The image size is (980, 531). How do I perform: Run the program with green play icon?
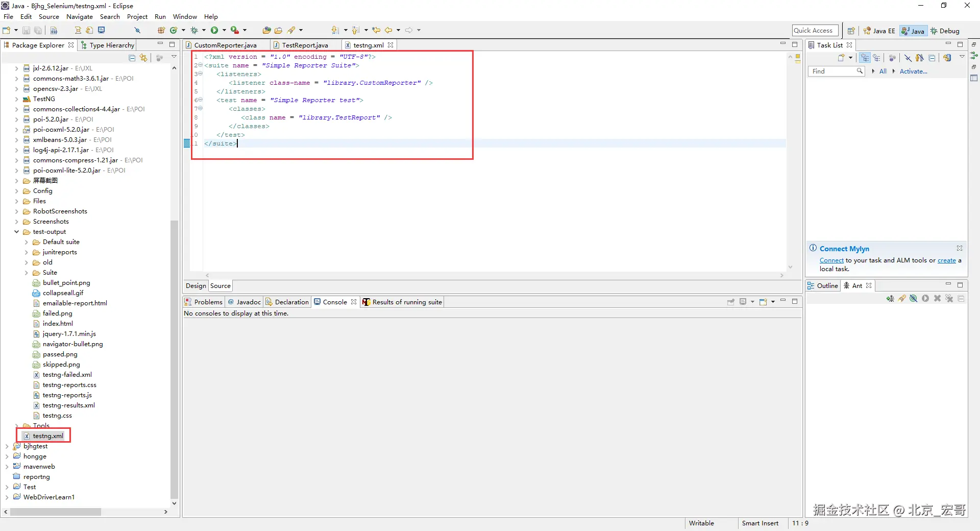coord(214,30)
